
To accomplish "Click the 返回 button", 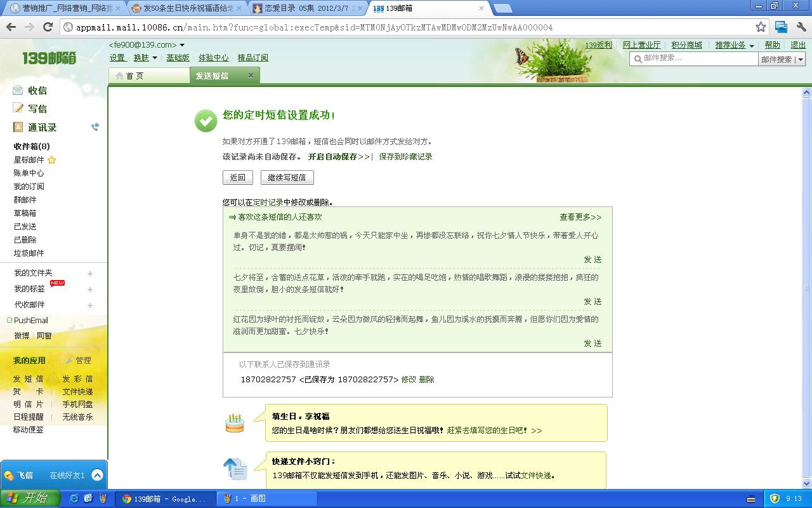I will tap(238, 178).
